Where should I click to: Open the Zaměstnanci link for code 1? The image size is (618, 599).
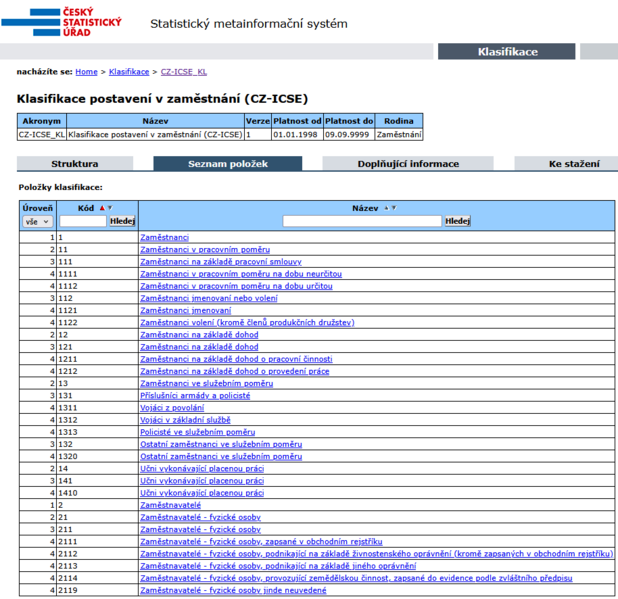(x=164, y=237)
